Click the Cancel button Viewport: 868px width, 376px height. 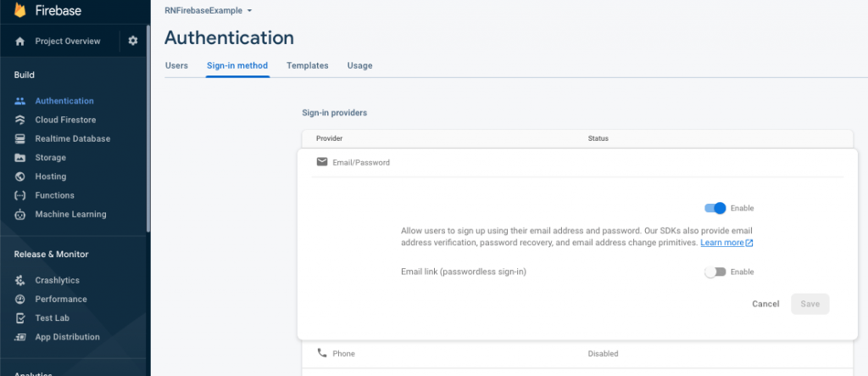[765, 304]
